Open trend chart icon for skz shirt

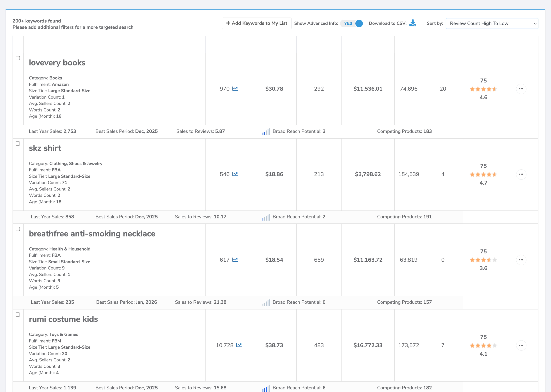tap(235, 174)
